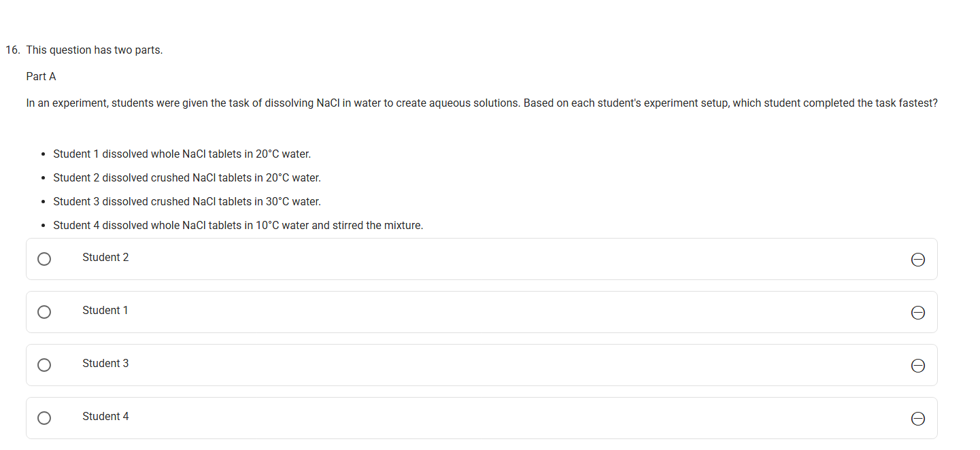Click the "Student 1" answer label text

pos(105,311)
